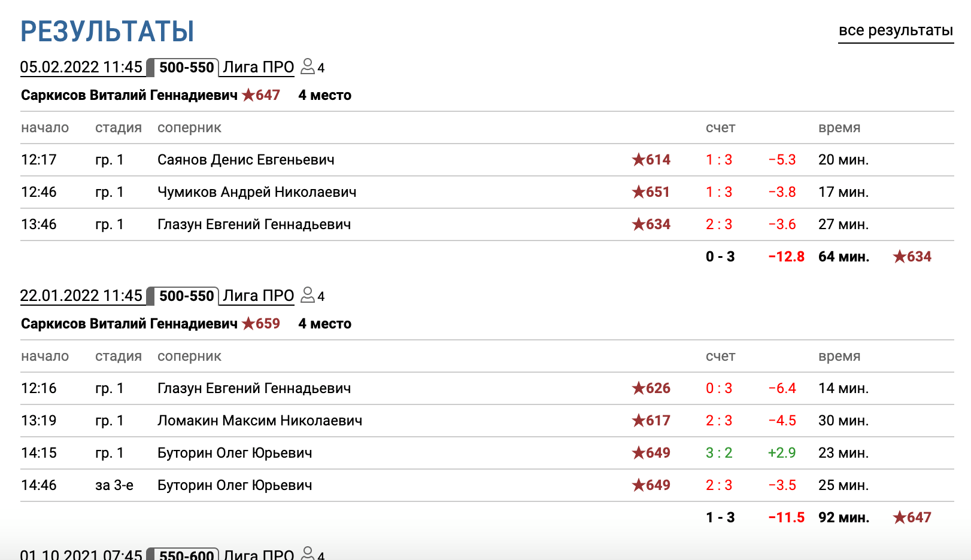The image size is (971, 560).
Task: Click the participants icon for the 05.02.2022 tournament
Action: click(x=308, y=66)
